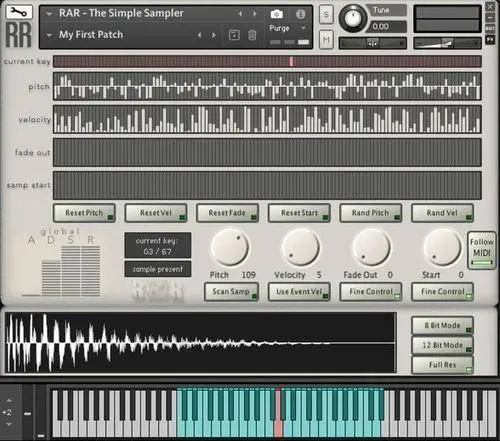Minimize the instrument view with the minus button
Image resolution: width=500 pixels, height=441 pixels.
tap(490, 17)
